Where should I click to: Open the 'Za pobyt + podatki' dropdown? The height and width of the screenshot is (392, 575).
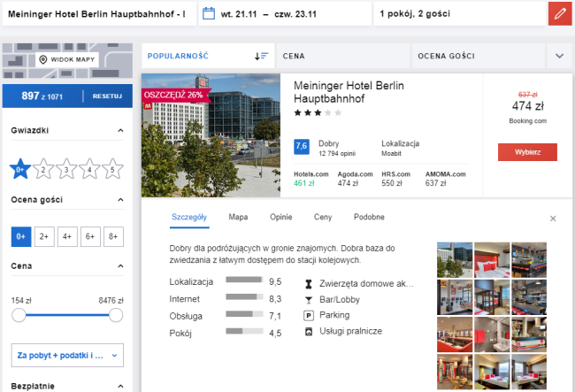[x=66, y=356]
